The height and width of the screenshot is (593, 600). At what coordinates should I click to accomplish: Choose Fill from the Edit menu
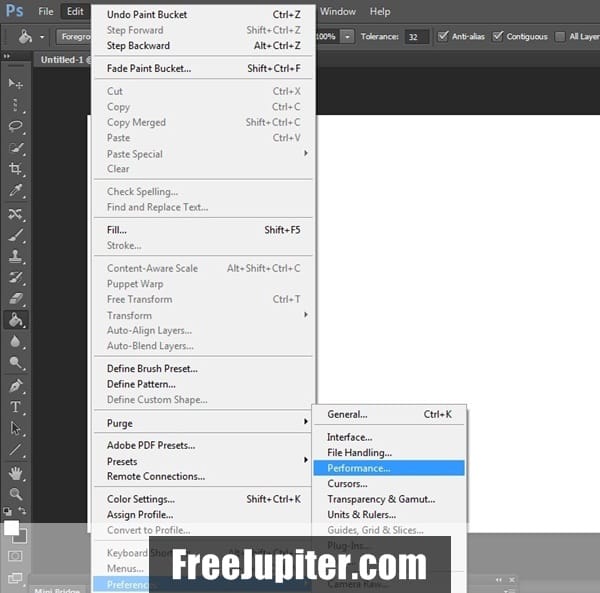click(x=203, y=230)
